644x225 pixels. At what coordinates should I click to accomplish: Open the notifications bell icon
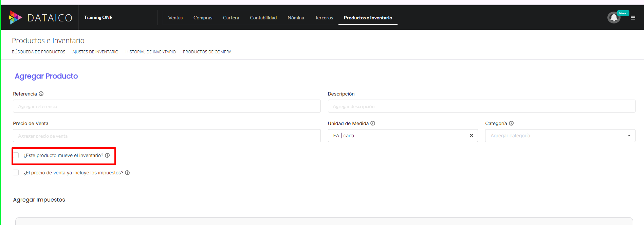click(614, 18)
